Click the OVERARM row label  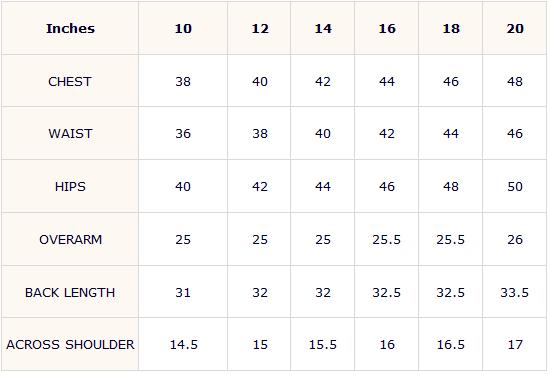tap(71, 240)
